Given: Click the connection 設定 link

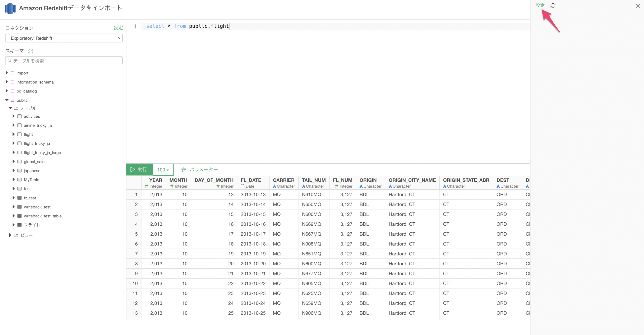Looking at the screenshot, I should (118, 28).
